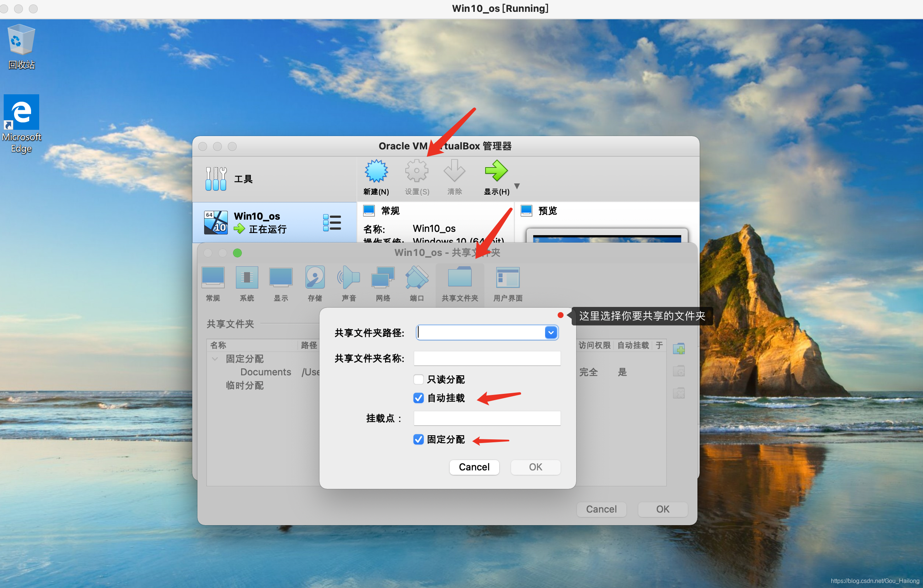Switch to the 常规 general settings tab
This screenshot has width=923, height=588.
point(213,284)
